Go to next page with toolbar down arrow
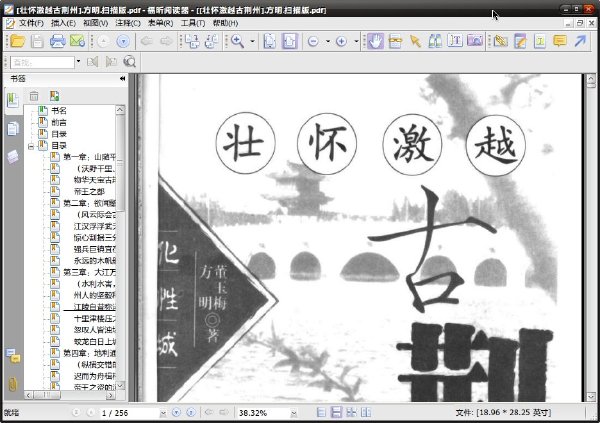Screen dimensions: 600x423 click(x=123, y=41)
